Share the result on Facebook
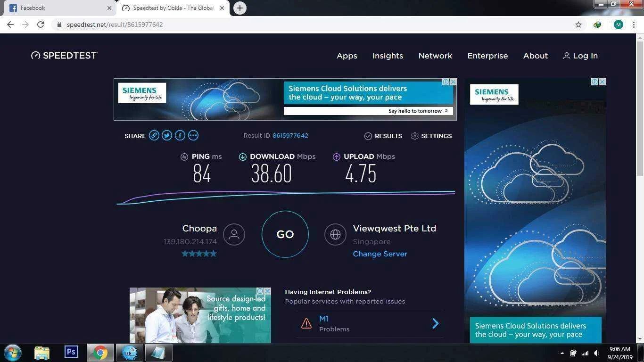Viewport: 644px width, 362px height. click(180, 135)
